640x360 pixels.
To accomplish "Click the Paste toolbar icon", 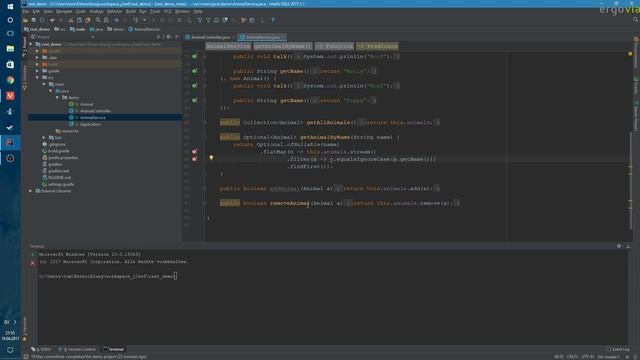I will coord(87,20).
